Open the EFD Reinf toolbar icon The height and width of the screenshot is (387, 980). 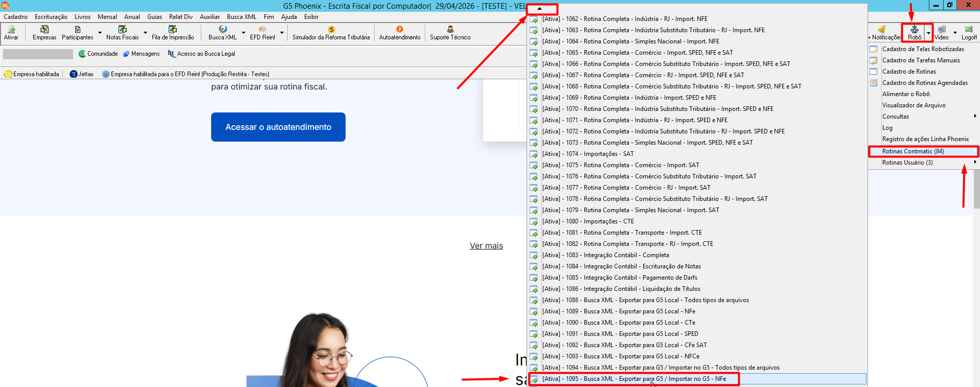pos(262,33)
